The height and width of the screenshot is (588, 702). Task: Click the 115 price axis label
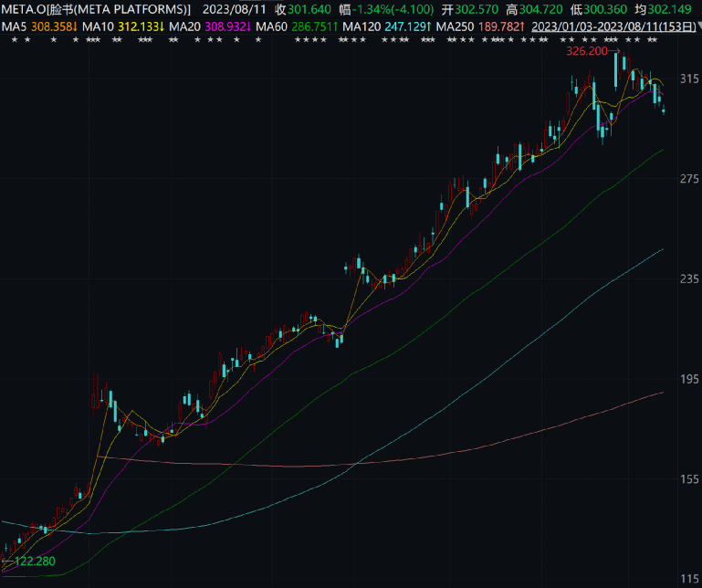(x=688, y=579)
